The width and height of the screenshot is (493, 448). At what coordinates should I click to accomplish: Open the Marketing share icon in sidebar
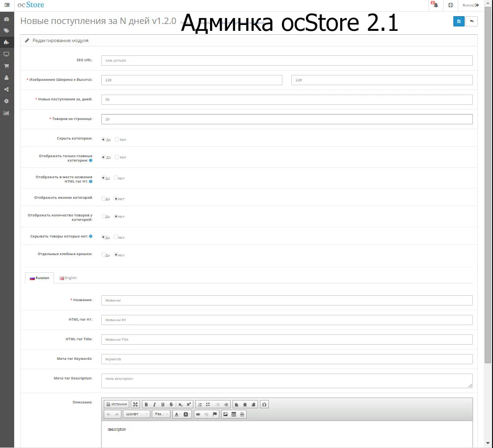tap(6, 89)
